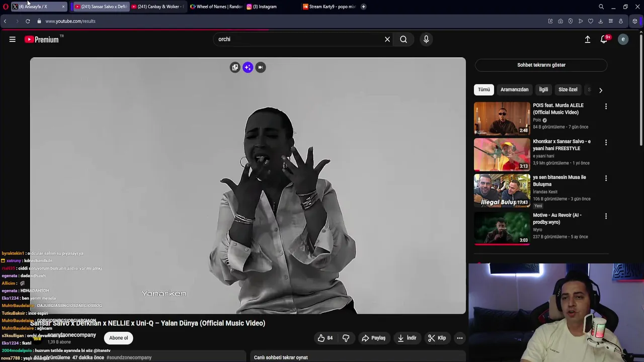Image resolution: width=644 pixels, height=362 pixels.
Task: Click the address bar URL youtube.com/results
Action: pyautogui.click(x=70, y=21)
